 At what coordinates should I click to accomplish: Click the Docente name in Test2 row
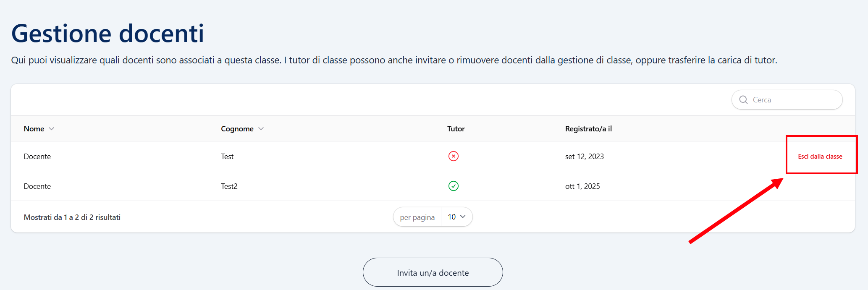point(37,186)
